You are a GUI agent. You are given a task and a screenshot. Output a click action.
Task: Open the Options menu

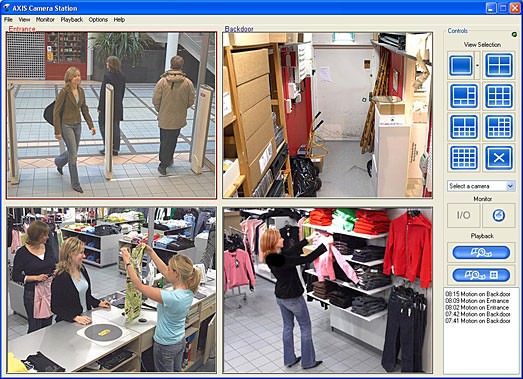coord(98,20)
